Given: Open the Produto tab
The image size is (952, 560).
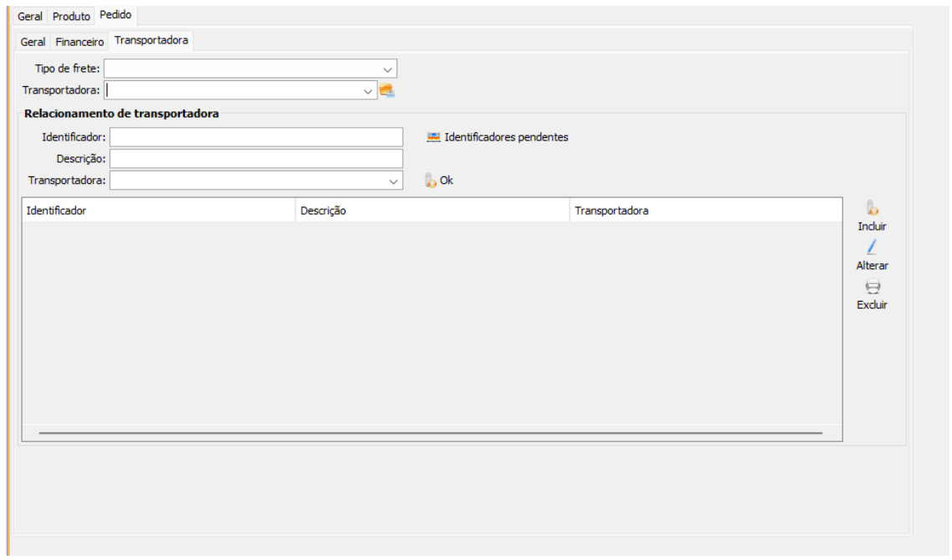Looking at the screenshot, I should pyautogui.click(x=71, y=17).
